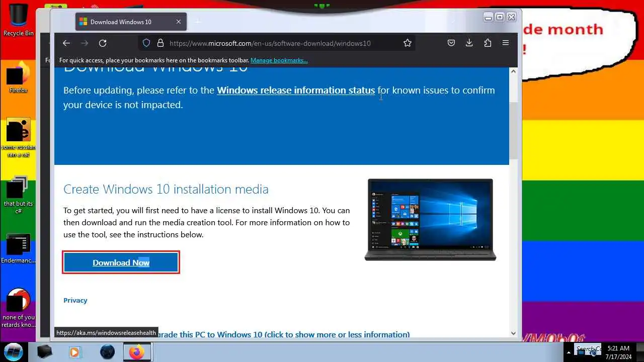
Task: Open the Firefox hamburger application menu
Action: (x=506, y=43)
